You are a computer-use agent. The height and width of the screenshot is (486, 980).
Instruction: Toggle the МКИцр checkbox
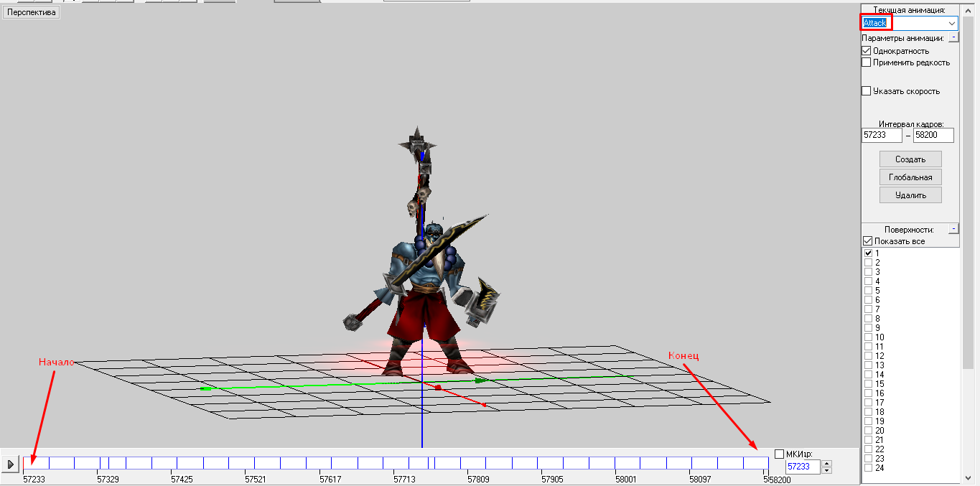point(780,454)
